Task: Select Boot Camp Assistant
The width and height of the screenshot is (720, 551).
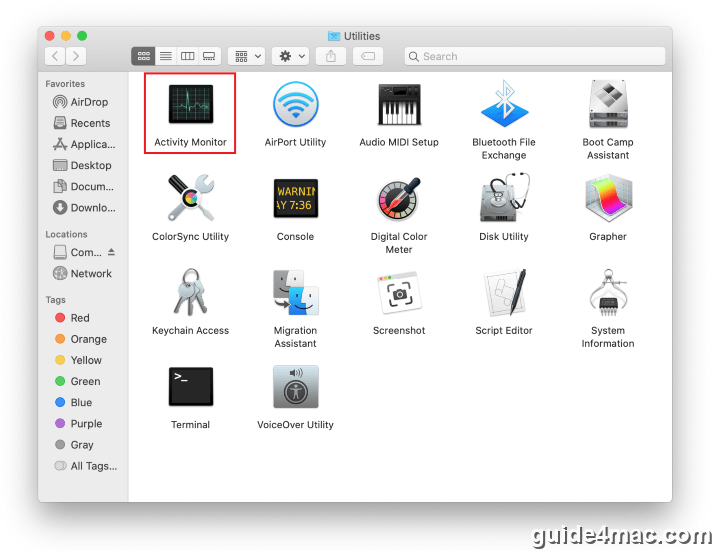Action: point(608,104)
